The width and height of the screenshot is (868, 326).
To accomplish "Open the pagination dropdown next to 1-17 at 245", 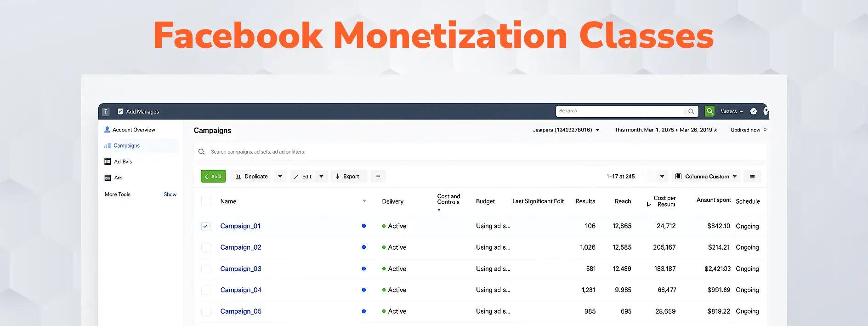I will point(662,177).
